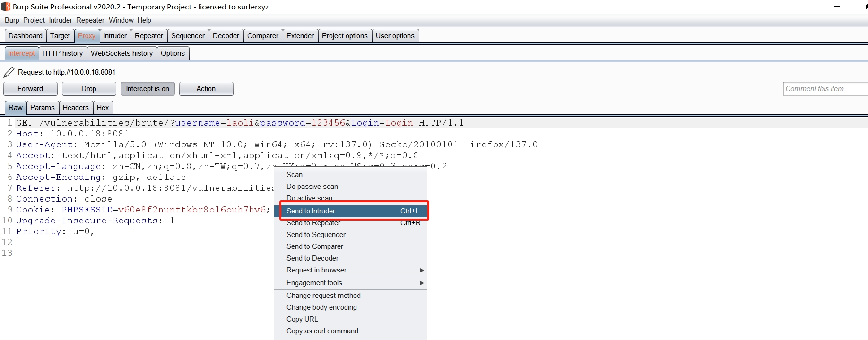This screenshot has width=868, height=340.
Task: Switch to the Headers view tab
Action: point(76,108)
